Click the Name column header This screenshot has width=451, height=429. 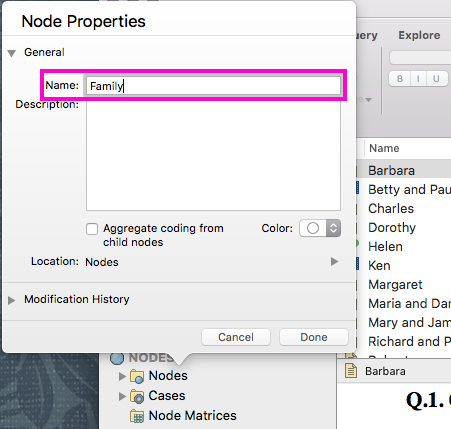point(384,148)
